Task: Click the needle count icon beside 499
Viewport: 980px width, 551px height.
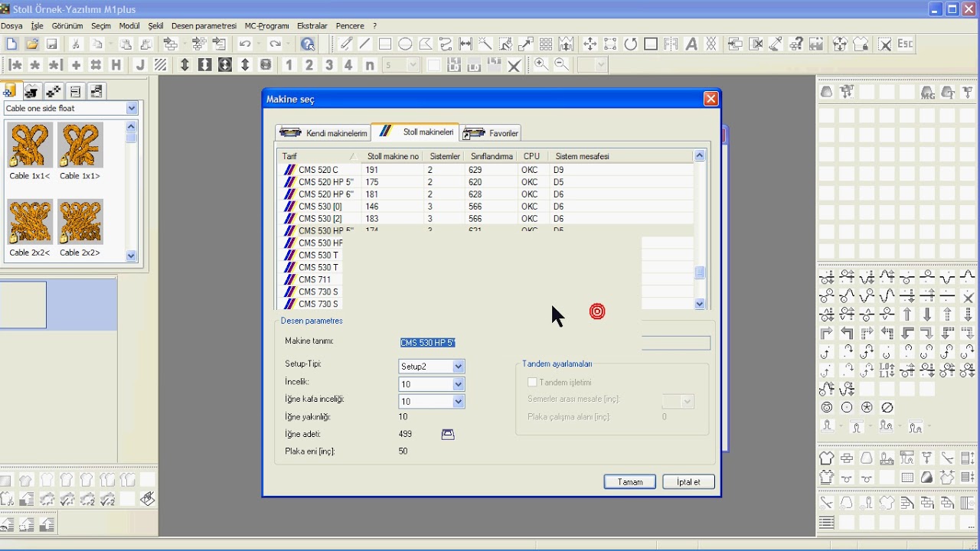Action: (x=448, y=434)
